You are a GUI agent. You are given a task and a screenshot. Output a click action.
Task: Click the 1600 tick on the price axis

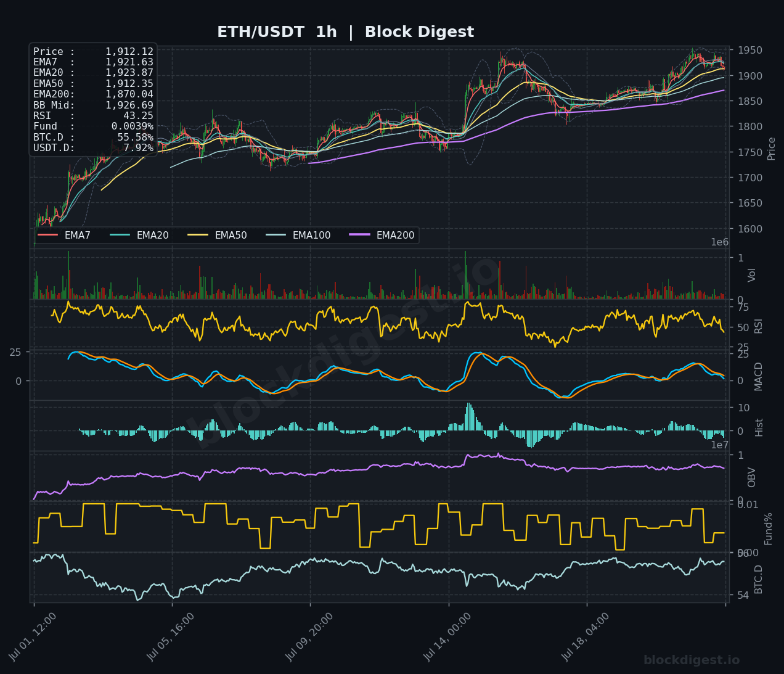(749, 229)
